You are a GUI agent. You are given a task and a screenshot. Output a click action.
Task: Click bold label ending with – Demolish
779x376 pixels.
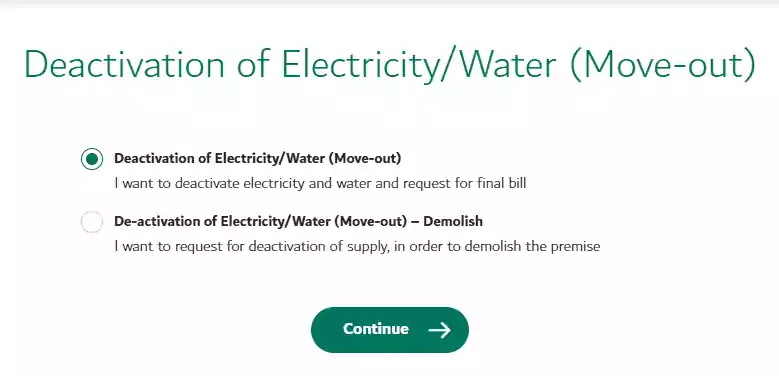tap(298, 221)
